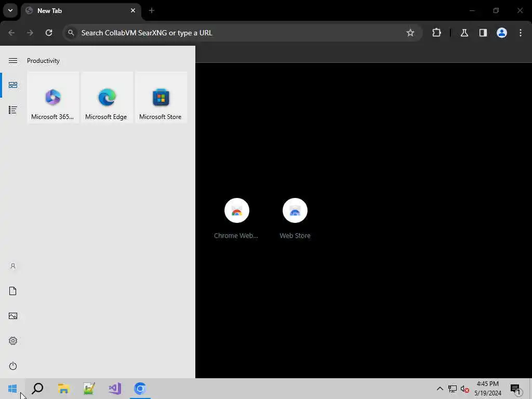Open the Chrome Web... shortcut
Viewport: 532px width, 399px height.
coord(236,219)
